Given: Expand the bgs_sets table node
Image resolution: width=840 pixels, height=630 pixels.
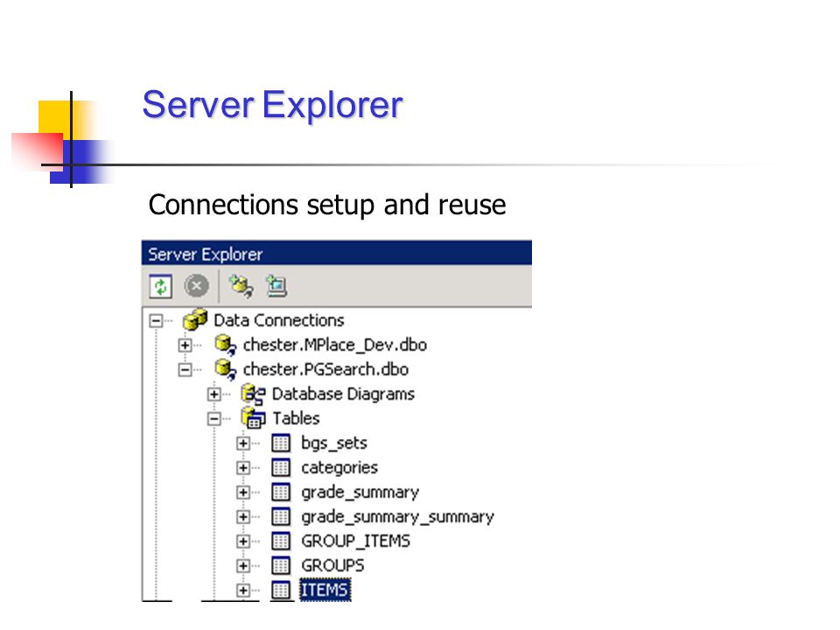Looking at the screenshot, I should [243, 444].
